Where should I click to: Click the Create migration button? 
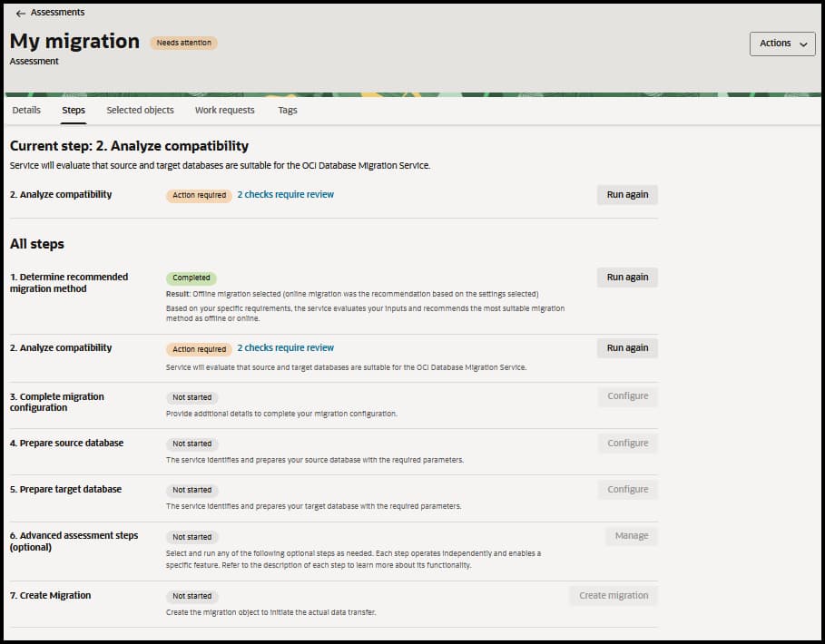[x=614, y=596]
